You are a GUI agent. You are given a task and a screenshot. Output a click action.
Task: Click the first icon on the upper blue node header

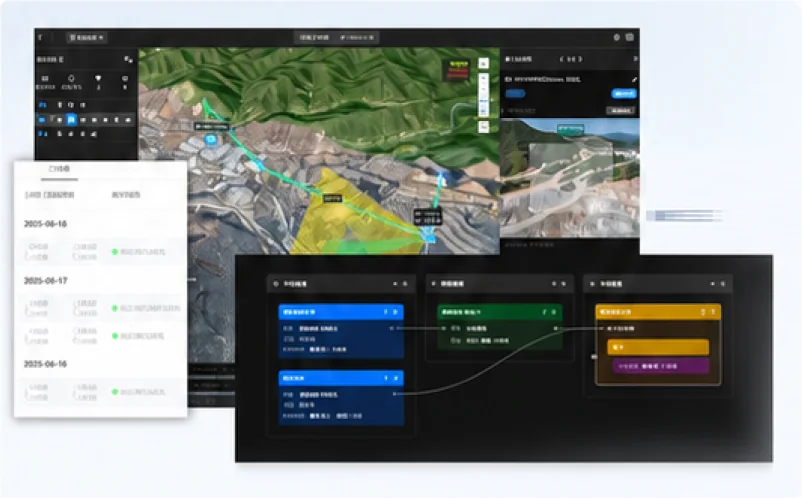click(386, 312)
